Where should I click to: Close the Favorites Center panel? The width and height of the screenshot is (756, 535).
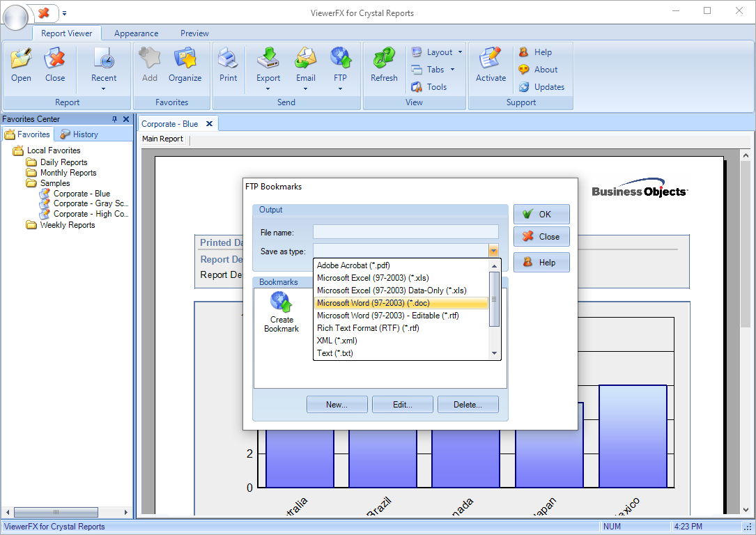(x=126, y=119)
